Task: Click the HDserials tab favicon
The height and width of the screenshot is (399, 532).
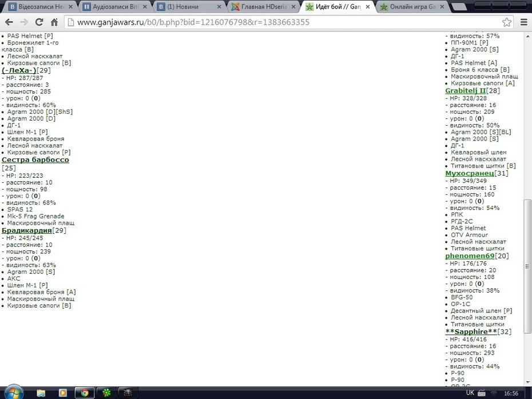Action: (x=235, y=7)
